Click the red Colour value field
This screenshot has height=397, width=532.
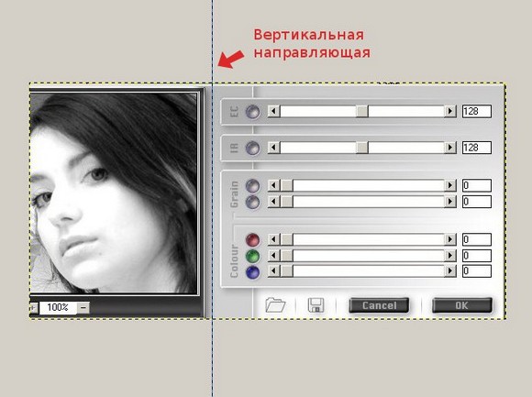[x=477, y=239]
